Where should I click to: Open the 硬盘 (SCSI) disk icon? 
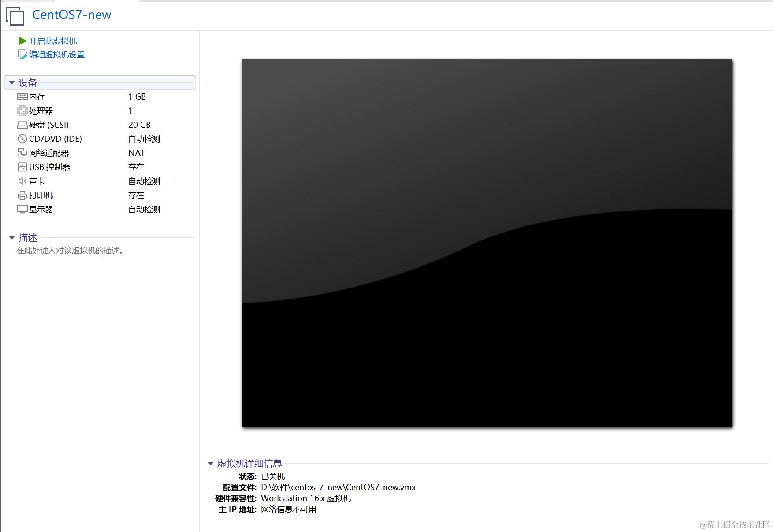coord(22,125)
